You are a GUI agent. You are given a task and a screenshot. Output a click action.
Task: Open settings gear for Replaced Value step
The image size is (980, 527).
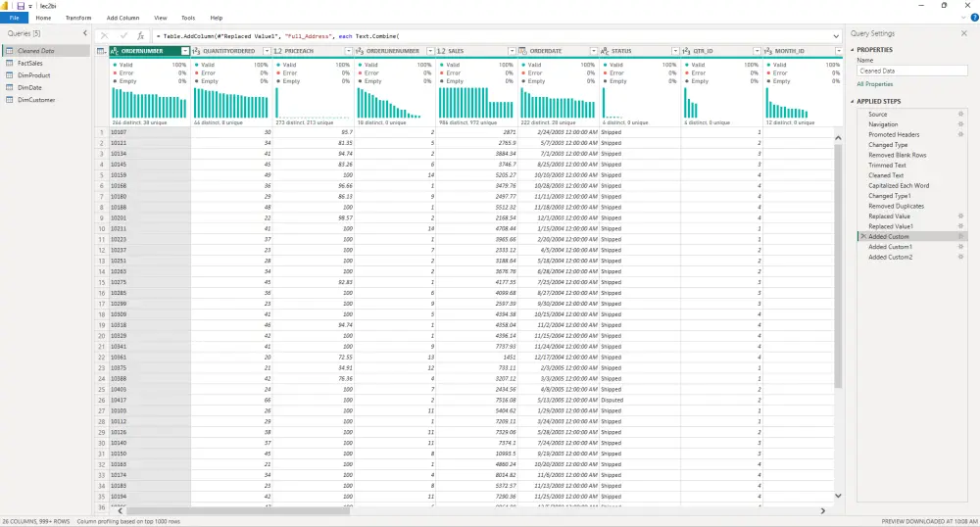(960, 216)
